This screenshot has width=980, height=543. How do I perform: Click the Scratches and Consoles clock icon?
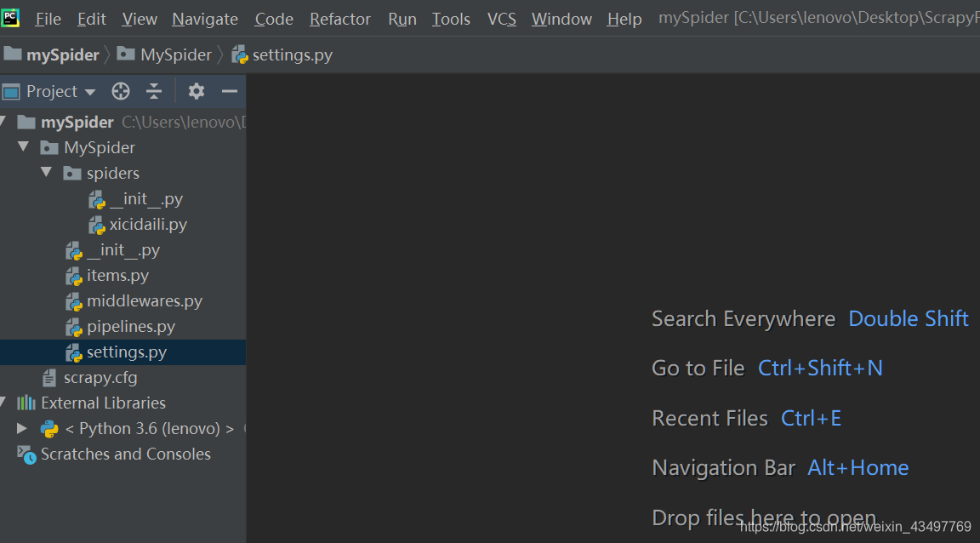pyautogui.click(x=26, y=454)
